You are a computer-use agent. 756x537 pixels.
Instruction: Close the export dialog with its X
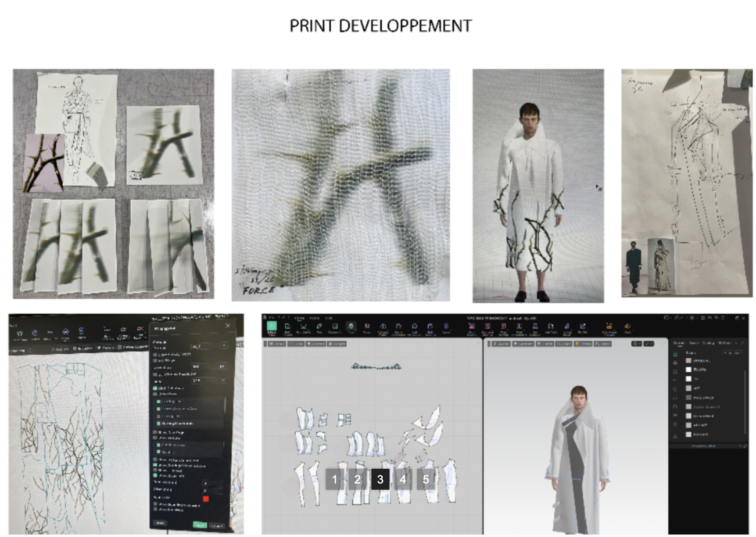[x=228, y=326]
